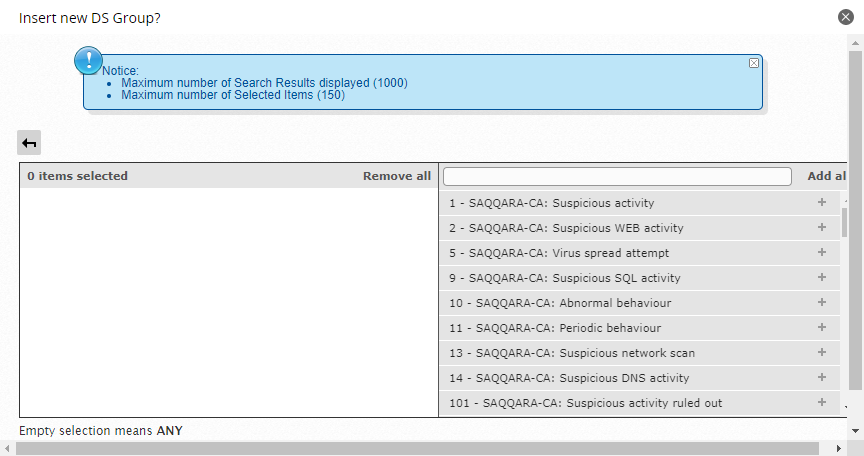The width and height of the screenshot is (864, 456).
Task: Add 'Virus spread attempt' using plus icon
Action: 822,252
